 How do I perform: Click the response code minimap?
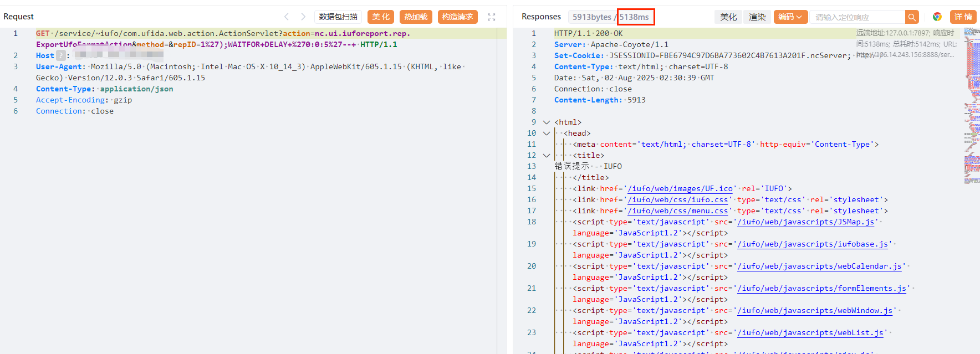[972, 105]
